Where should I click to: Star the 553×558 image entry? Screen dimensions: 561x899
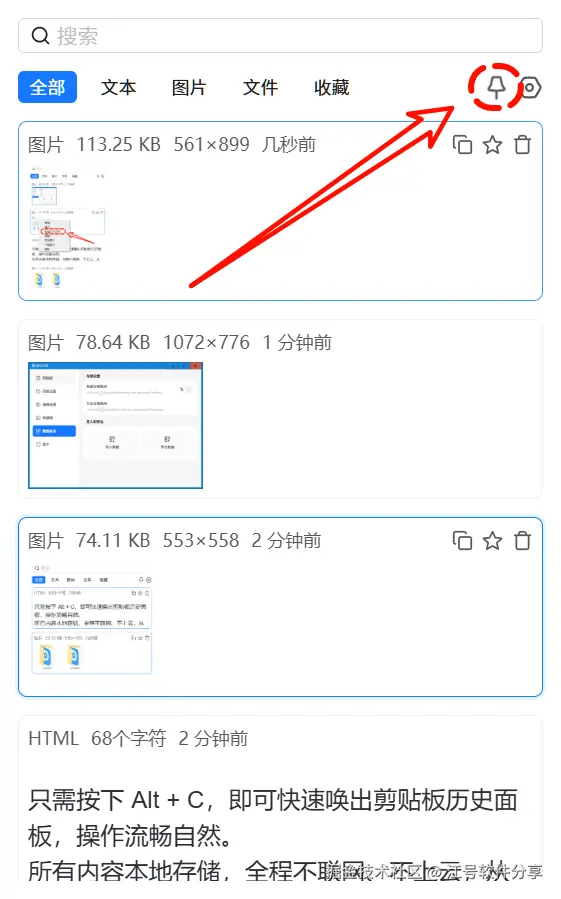[x=492, y=541]
